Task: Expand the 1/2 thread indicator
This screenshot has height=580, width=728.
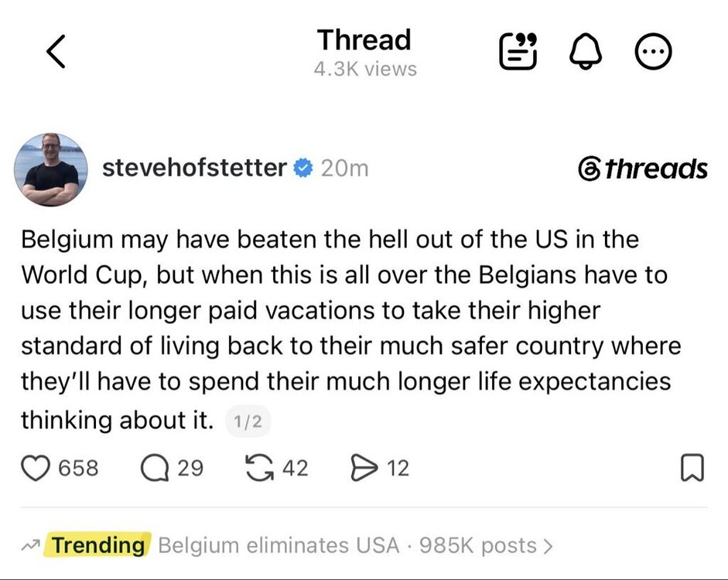Action: (248, 421)
